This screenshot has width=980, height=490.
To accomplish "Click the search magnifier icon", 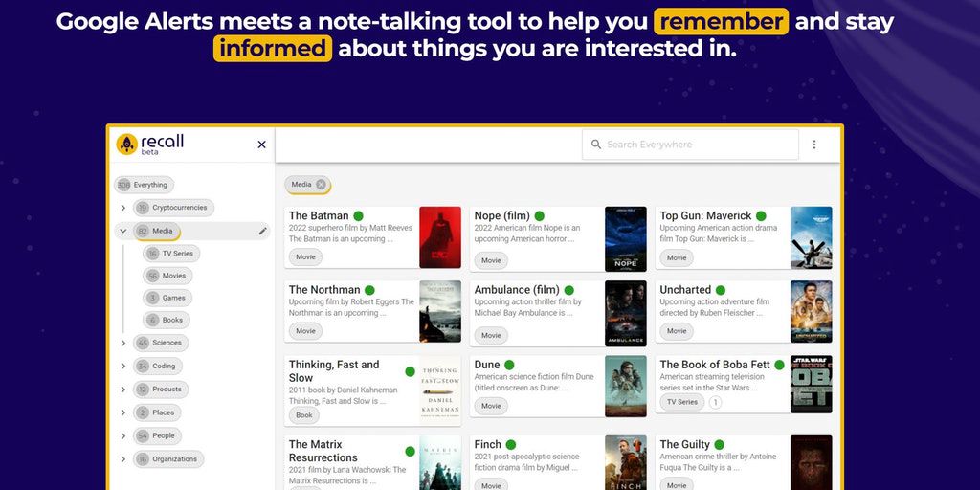I will point(596,145).
